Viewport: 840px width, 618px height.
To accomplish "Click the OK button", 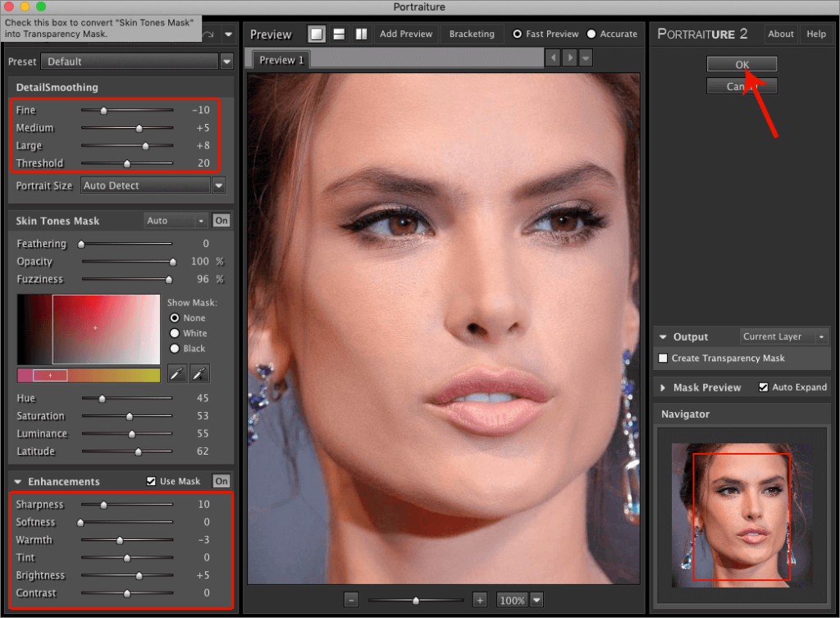I will click(x=741, y=64).
